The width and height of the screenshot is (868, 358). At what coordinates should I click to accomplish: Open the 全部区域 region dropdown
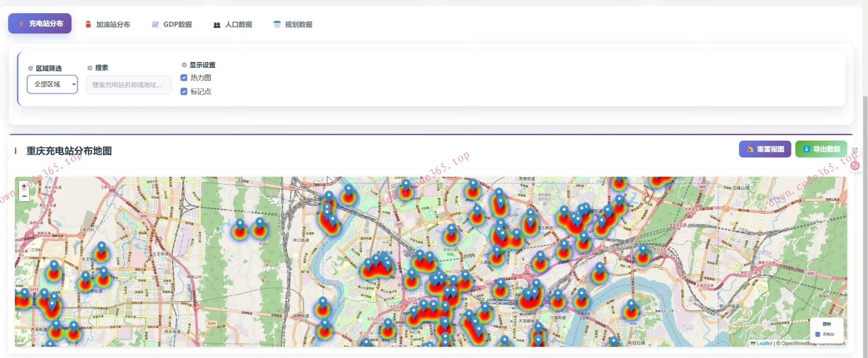[x=52, y=85]
